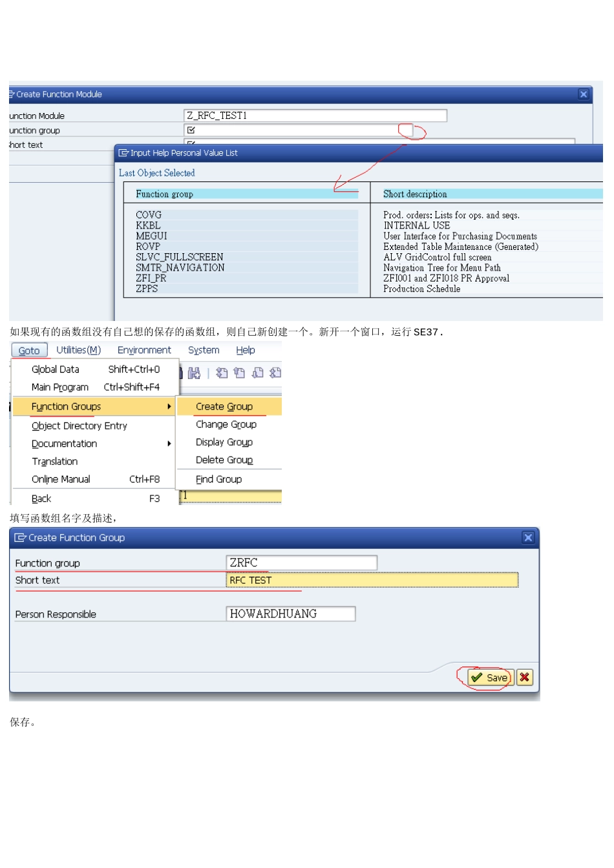
Task: Select Find Group submenu item
Action: click(229, 479)
